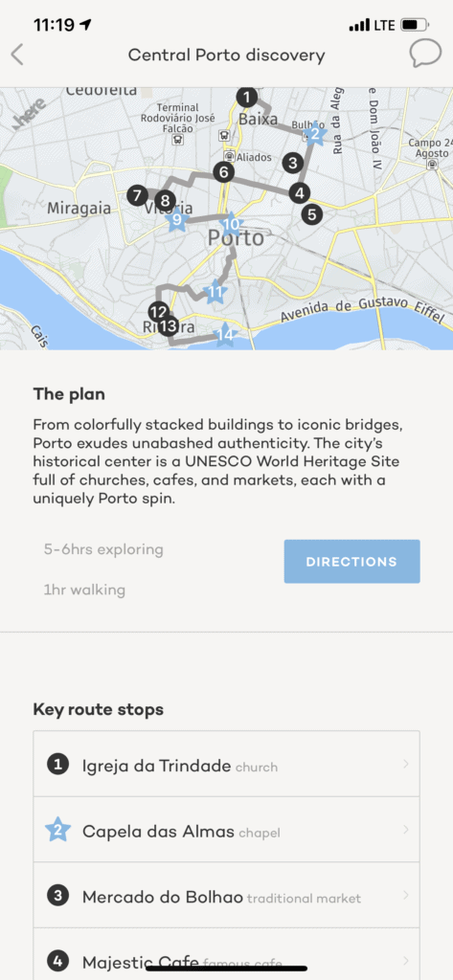Tap the blue star marker 11
This screenshot has height=980, width=453.
[x=215, y=292]
